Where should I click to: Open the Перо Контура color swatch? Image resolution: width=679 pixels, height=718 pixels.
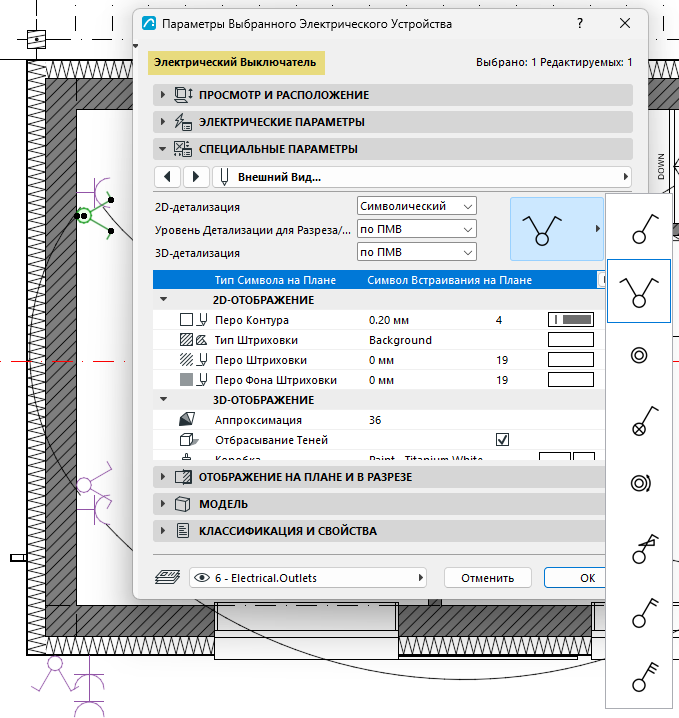pos(571,320)
